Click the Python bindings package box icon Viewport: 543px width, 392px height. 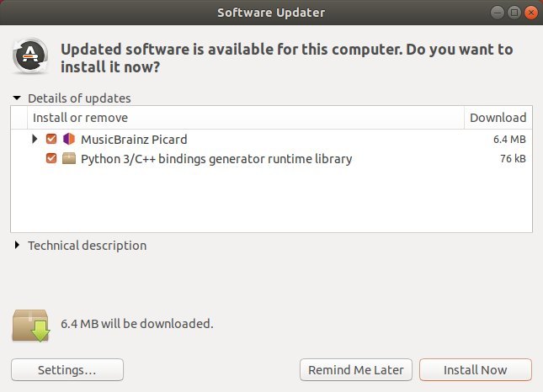(x=69, y=158)
